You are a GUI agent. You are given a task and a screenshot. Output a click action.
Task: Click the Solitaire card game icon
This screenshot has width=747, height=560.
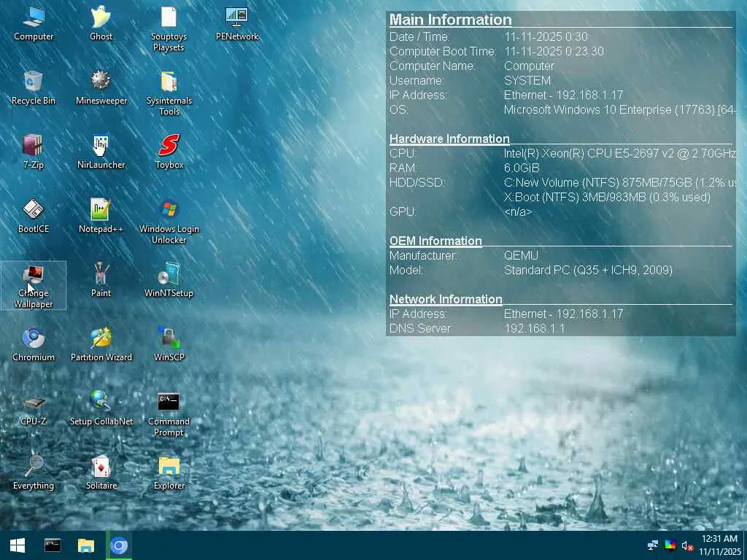101,474
